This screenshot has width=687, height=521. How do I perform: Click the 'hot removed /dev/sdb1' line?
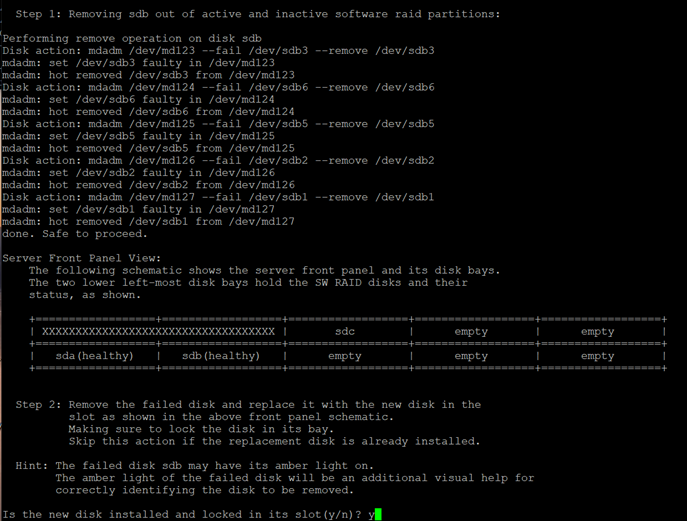pos(148,221)
